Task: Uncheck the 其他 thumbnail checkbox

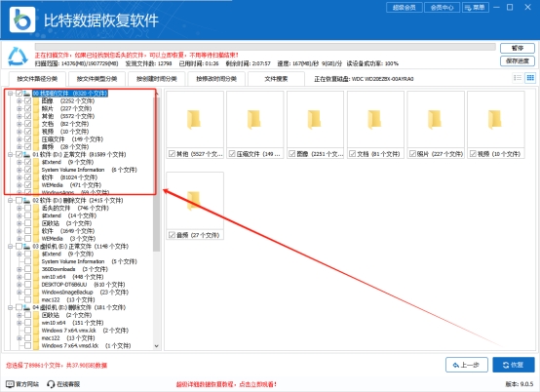Action: (172, 154)
